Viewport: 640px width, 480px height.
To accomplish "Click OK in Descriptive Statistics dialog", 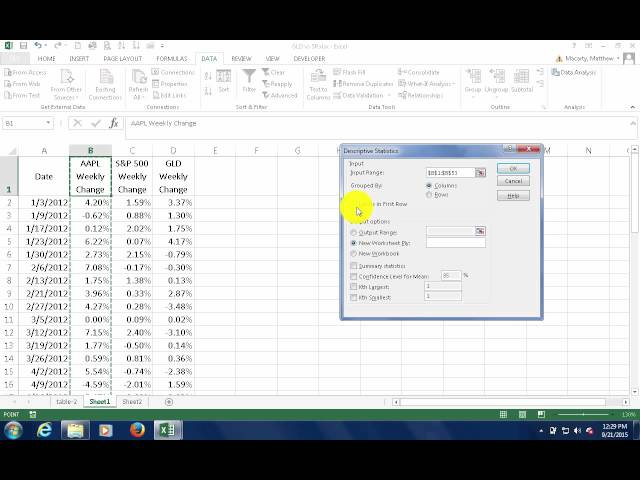I will pos(513,168).
